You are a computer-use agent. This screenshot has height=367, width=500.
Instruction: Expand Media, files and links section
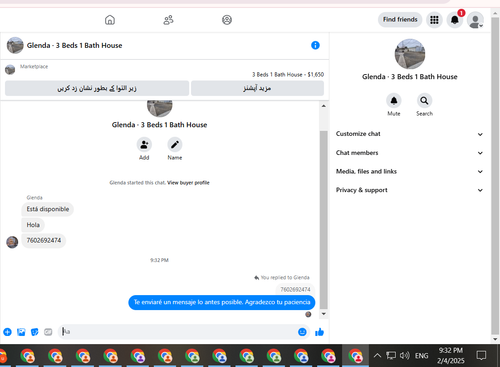(x=409, y=171)
